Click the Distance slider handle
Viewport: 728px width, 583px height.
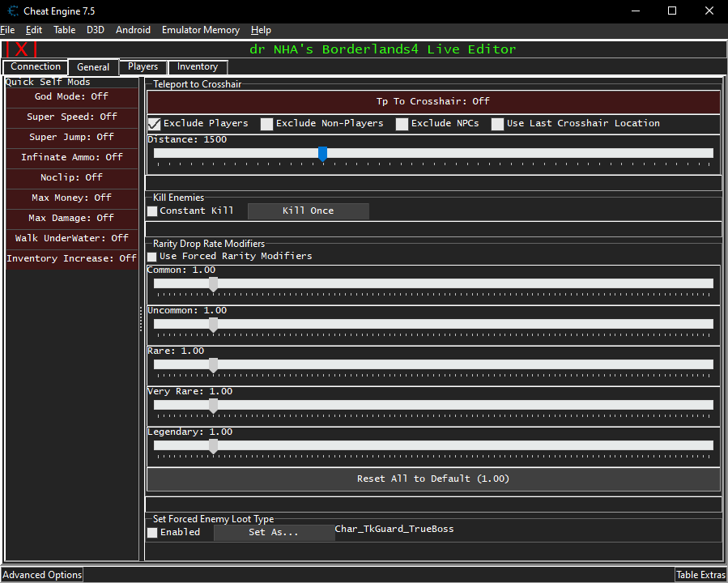tap(322, 154)
